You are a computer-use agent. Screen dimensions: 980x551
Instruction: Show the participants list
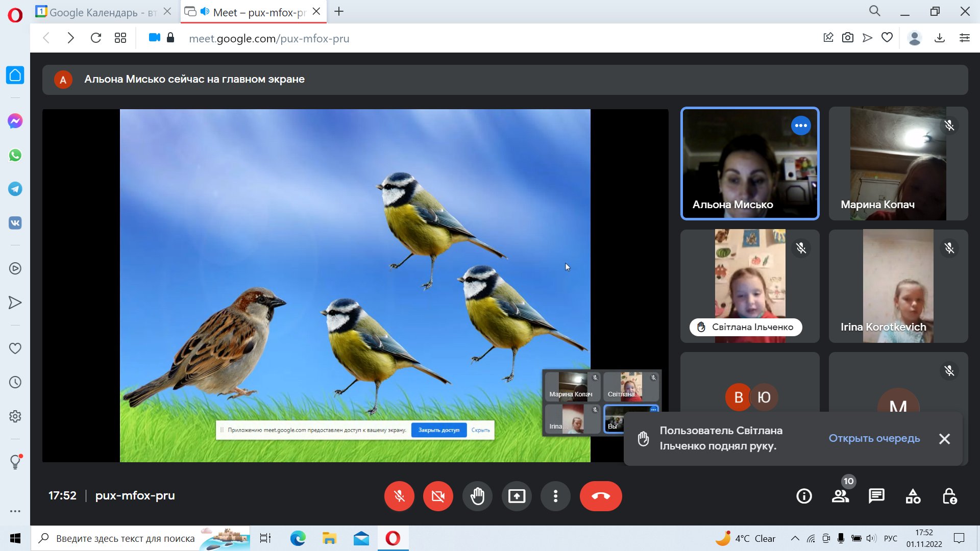[x=840, y=496]
